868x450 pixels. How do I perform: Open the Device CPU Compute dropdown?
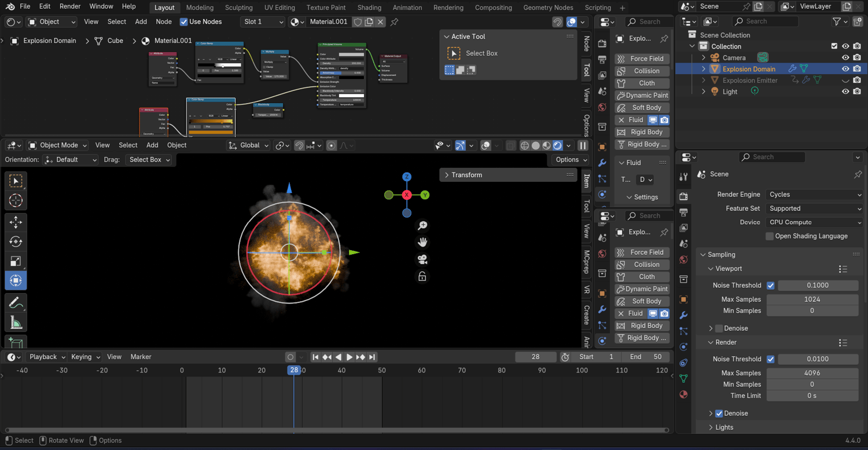814,222
